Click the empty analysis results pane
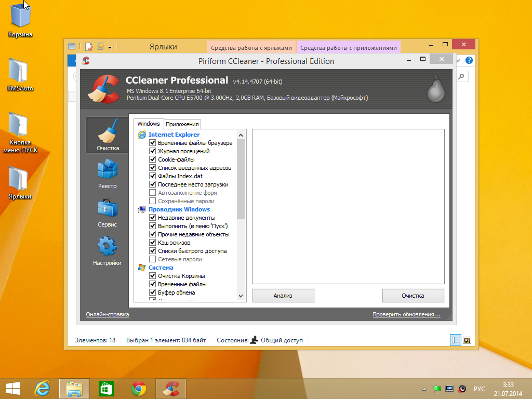Image resolution: width=532 pixels, height=399 pixels. pyautogui.click(x=348, y=206)
